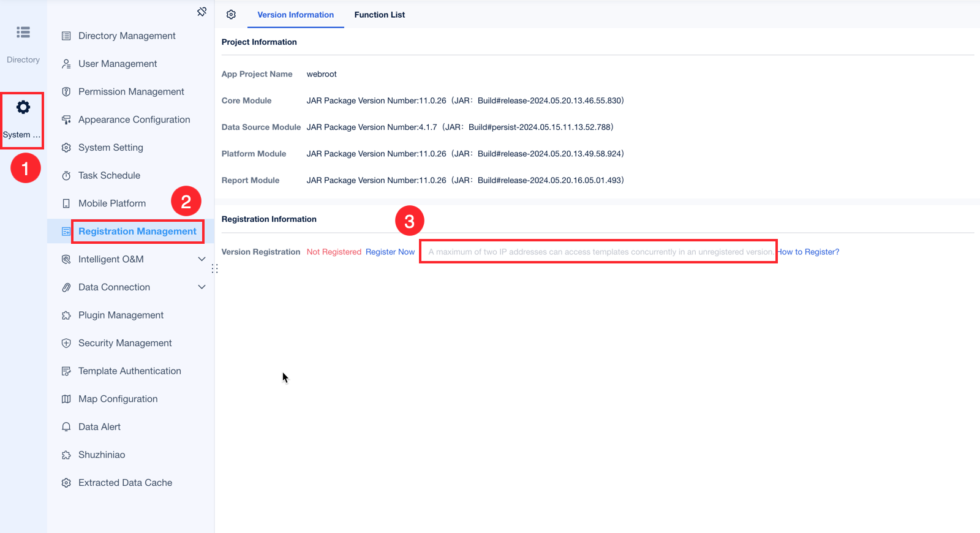This screenshot has height=533, width=980.
Task: Open the Directory list icon
Action: coord(23,32)
